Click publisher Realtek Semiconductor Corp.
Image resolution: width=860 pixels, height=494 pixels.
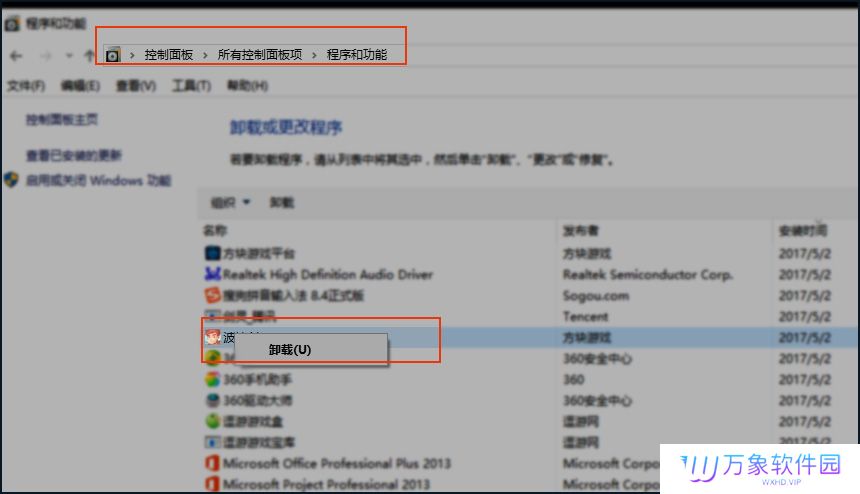click(648, 274)
